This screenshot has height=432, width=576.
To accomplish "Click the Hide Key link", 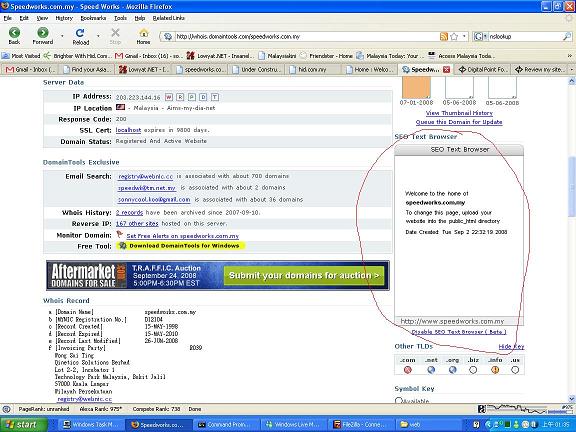I will [511, 346].
